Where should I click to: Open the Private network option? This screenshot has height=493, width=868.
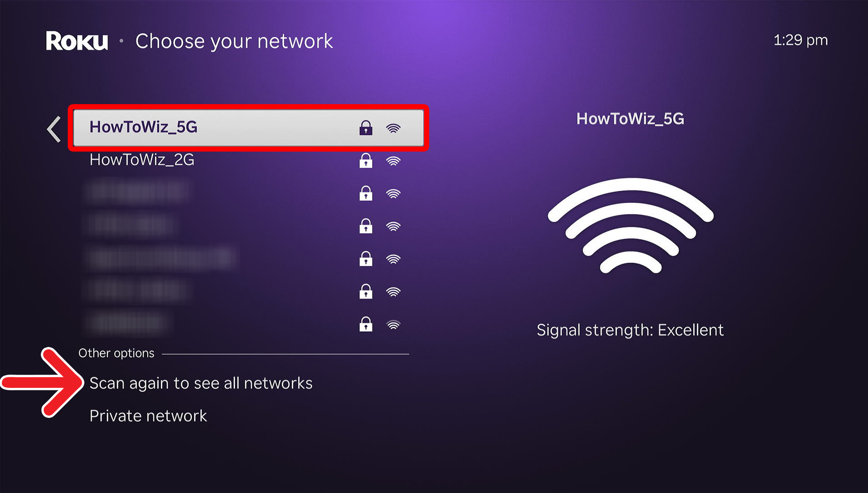tap(148, 416)
